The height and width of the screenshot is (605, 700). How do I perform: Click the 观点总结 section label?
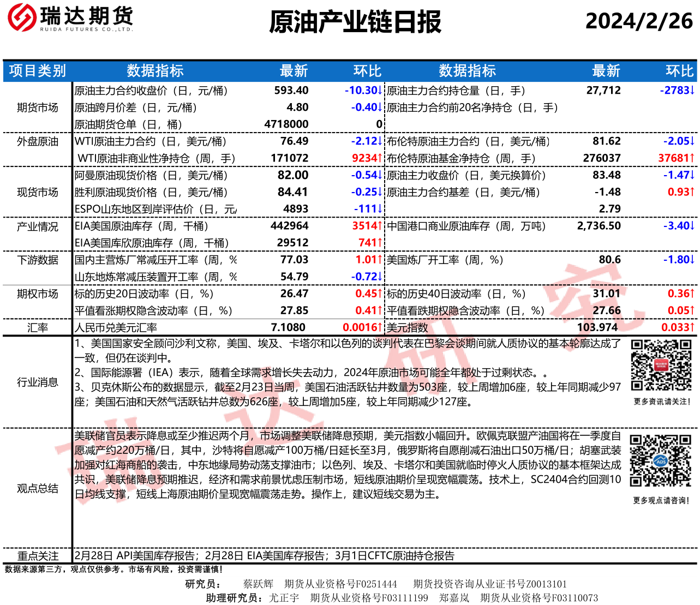pos(37,488)
